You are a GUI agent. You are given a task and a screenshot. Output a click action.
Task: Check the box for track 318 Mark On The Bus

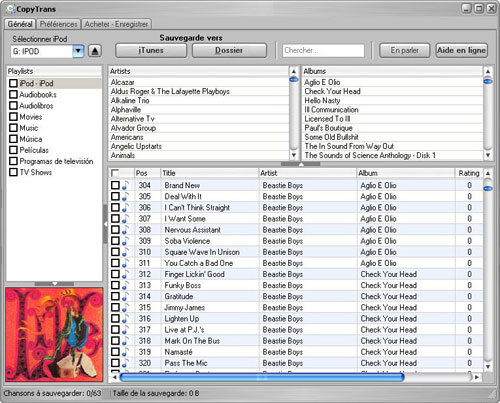tap(115, 341)
